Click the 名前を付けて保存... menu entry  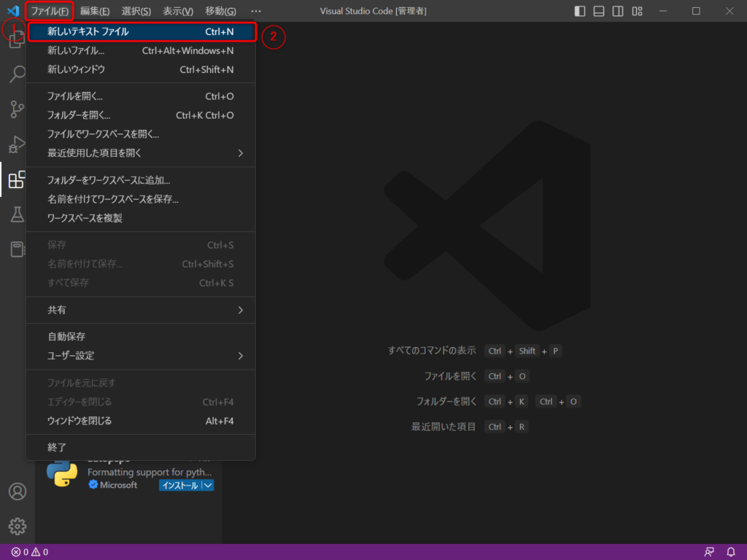point(141,264)
